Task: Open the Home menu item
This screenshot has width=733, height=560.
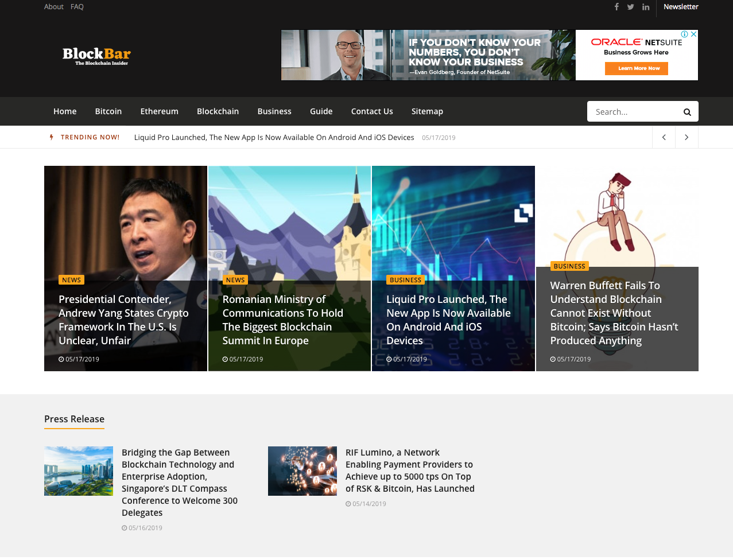Action: point(65,111)
